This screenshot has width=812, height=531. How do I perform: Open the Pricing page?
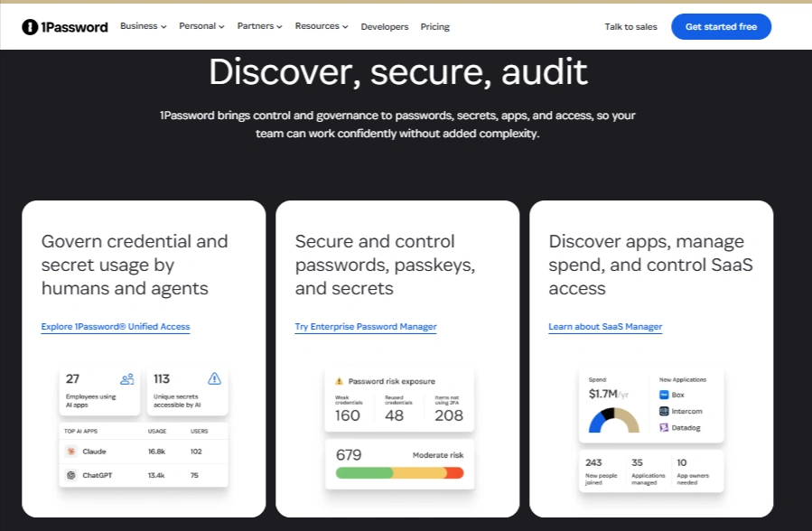435,27
